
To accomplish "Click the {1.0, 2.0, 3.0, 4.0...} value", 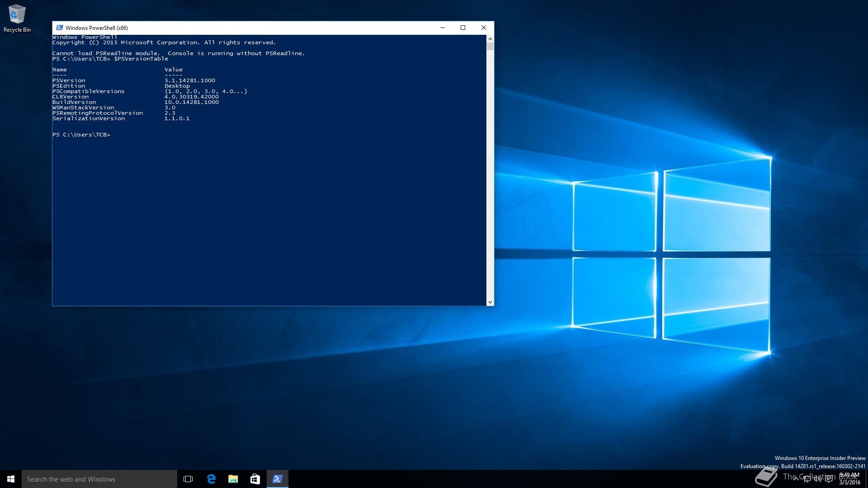I will 206,91.
